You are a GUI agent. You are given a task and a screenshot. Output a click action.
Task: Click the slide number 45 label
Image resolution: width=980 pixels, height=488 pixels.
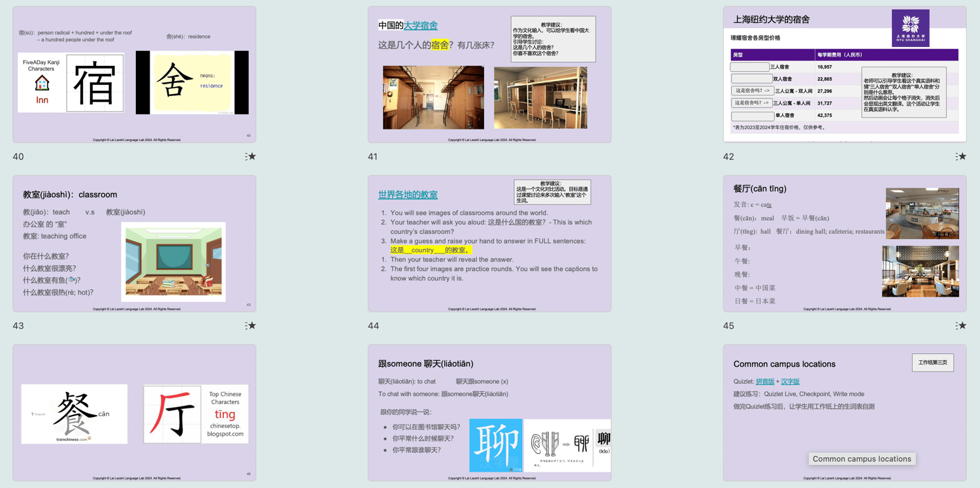click(728, 326)
